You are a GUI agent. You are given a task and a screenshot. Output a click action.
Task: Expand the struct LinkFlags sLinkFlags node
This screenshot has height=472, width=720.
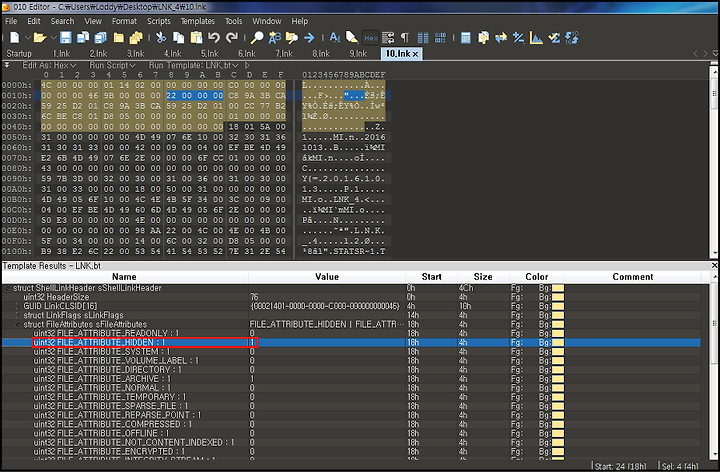pyautogui.click(x=17, y=315)
